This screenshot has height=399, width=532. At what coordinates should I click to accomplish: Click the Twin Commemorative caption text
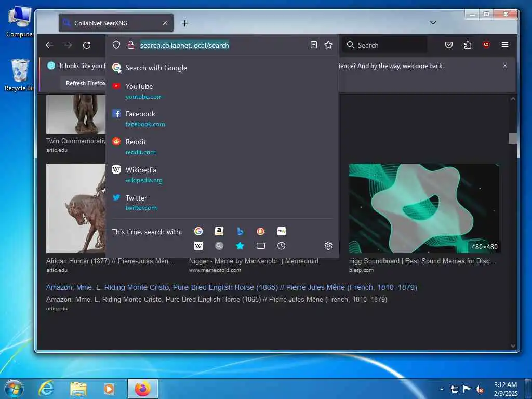76,141
